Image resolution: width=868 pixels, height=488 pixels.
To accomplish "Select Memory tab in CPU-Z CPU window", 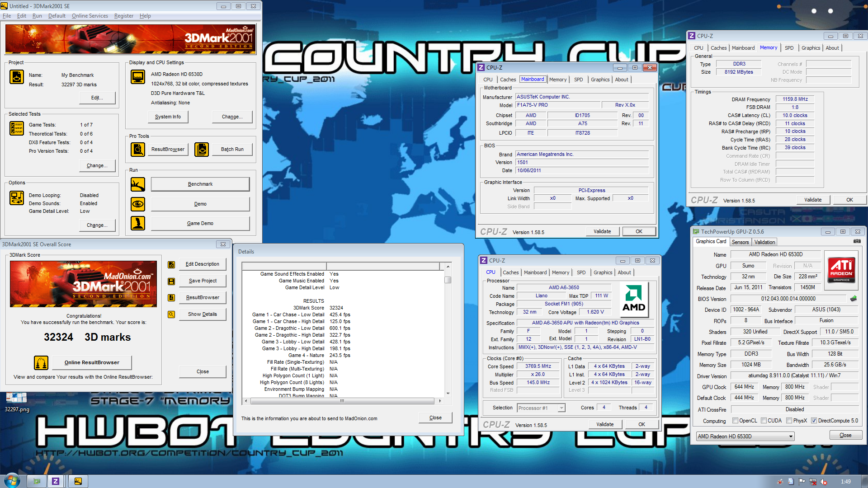I will click(x=560, y=272).
